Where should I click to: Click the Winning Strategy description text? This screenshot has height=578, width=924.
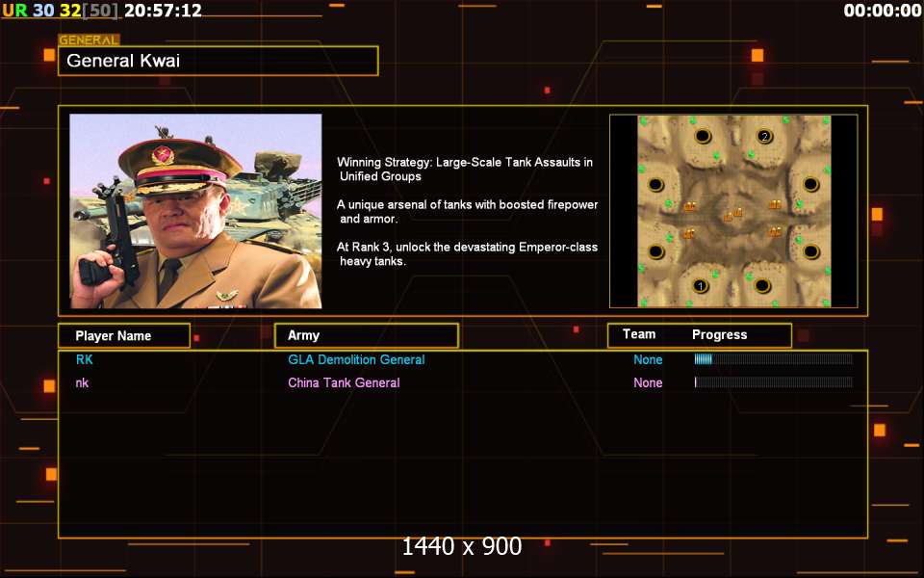(466, 170)
